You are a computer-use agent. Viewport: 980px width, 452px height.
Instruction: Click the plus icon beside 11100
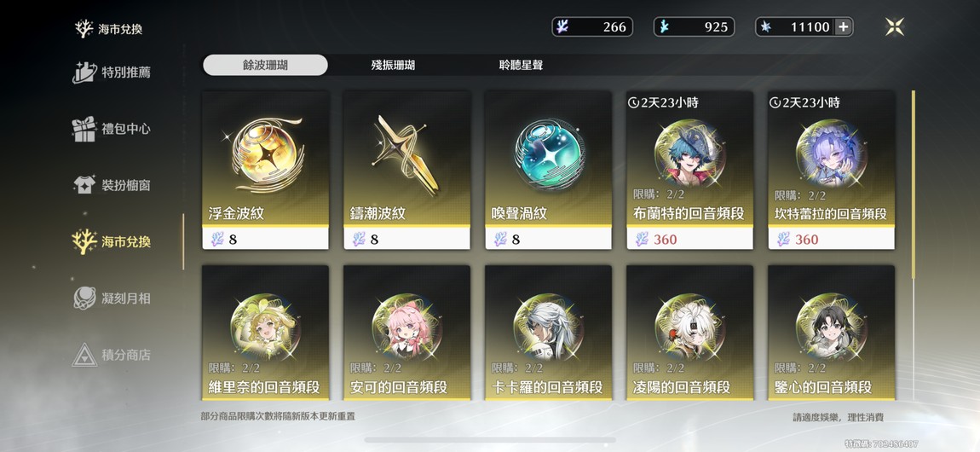tap(843, 27)
